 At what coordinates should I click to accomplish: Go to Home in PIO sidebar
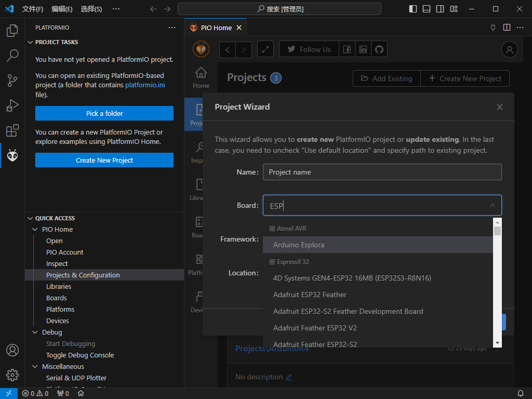point(201,78)
